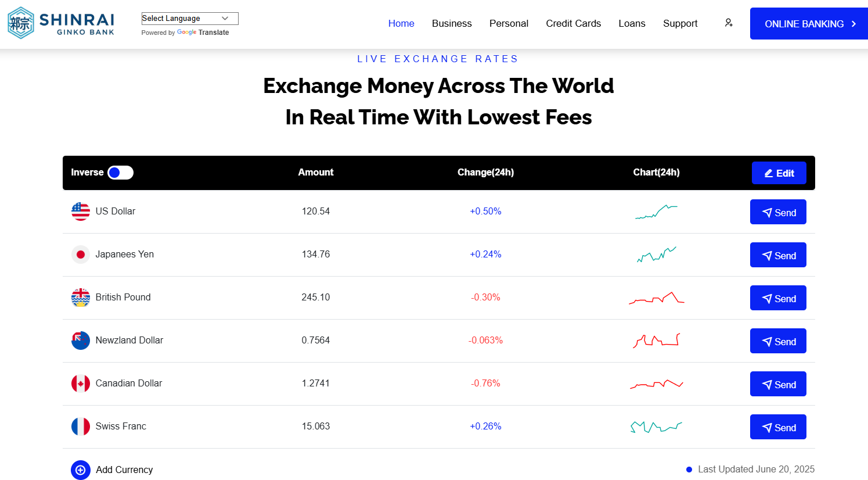This screenshot has height=480, width=868.
Task: Click the Edit button in table header
Action: pyautogui.click(x=779, y=173)
